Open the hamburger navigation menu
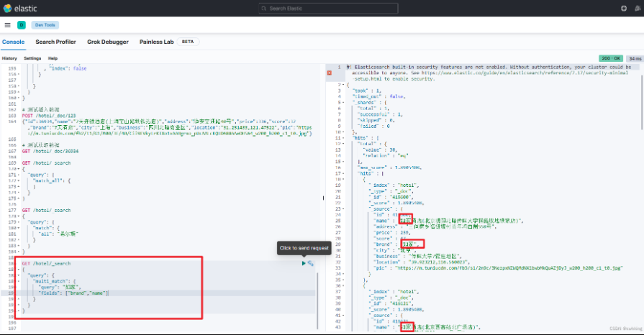This screenshot has width=644, height=335. [7, 25]
